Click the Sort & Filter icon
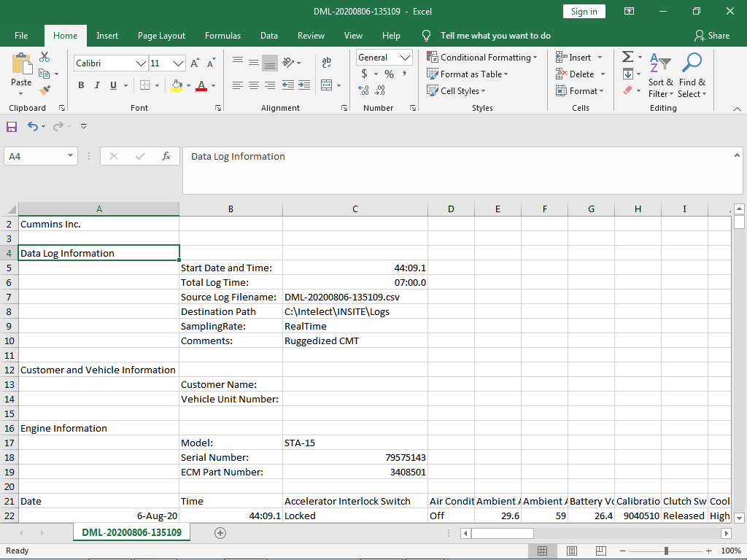This screenshot has height=560, width=747. pos(660,76)
